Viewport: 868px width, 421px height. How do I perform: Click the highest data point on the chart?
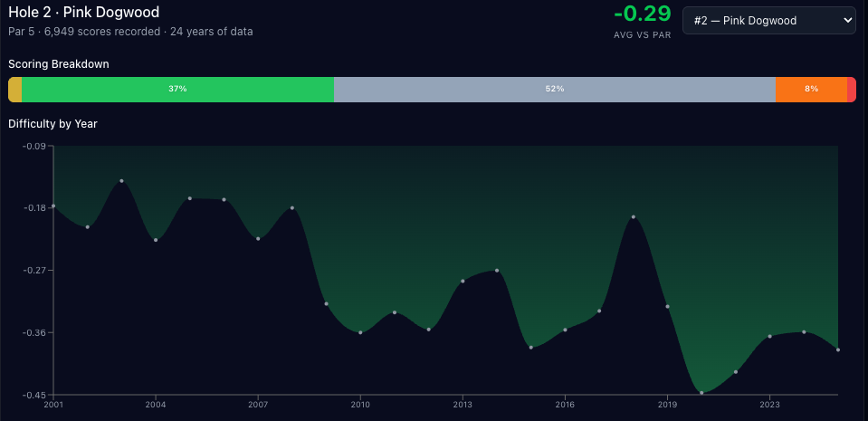(121, 181)
